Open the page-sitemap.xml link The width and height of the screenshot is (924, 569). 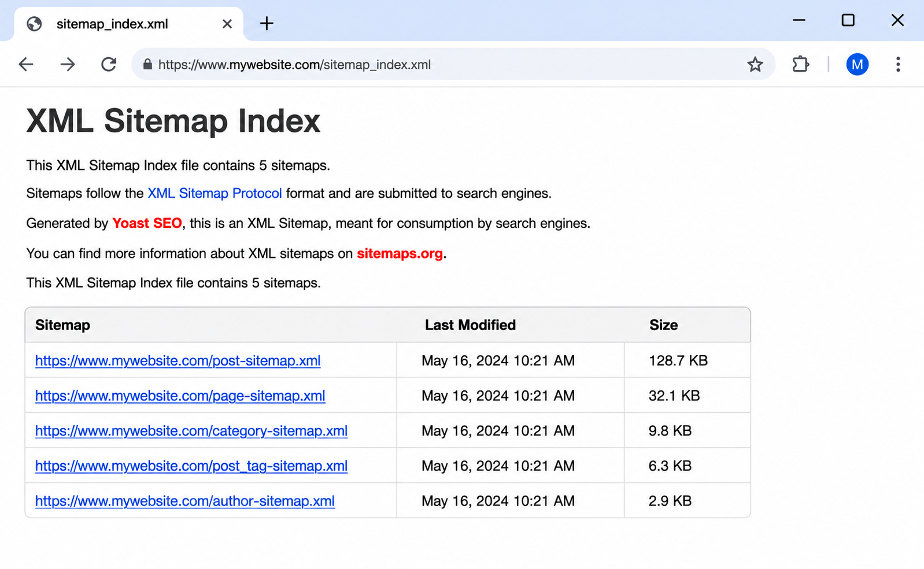(180, 396)
